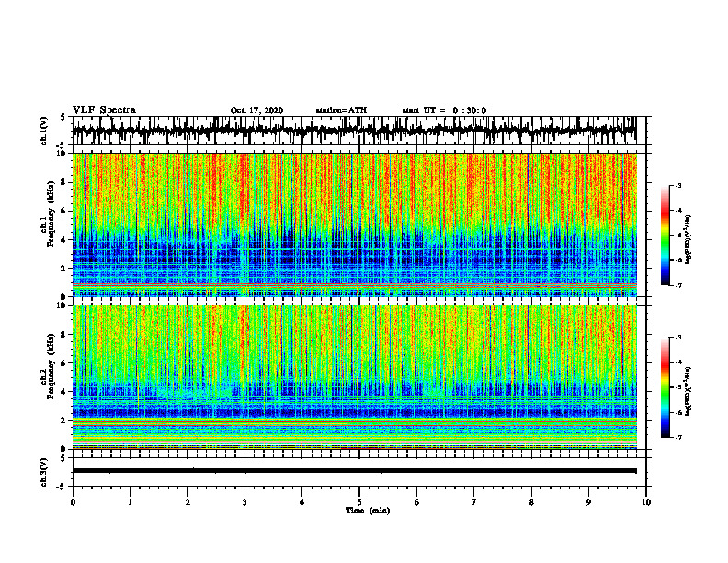
Task: Select the "9" tick on the time axis
Action: click(x=588, y=502)
